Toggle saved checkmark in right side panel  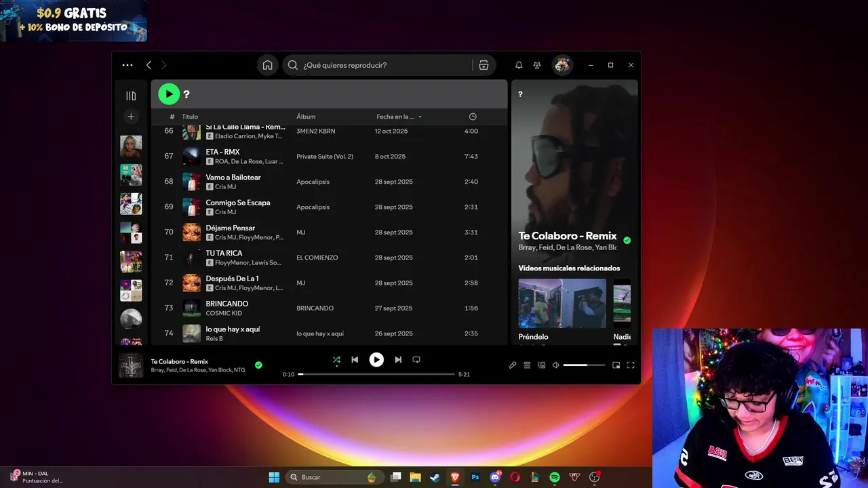point(627,240)
